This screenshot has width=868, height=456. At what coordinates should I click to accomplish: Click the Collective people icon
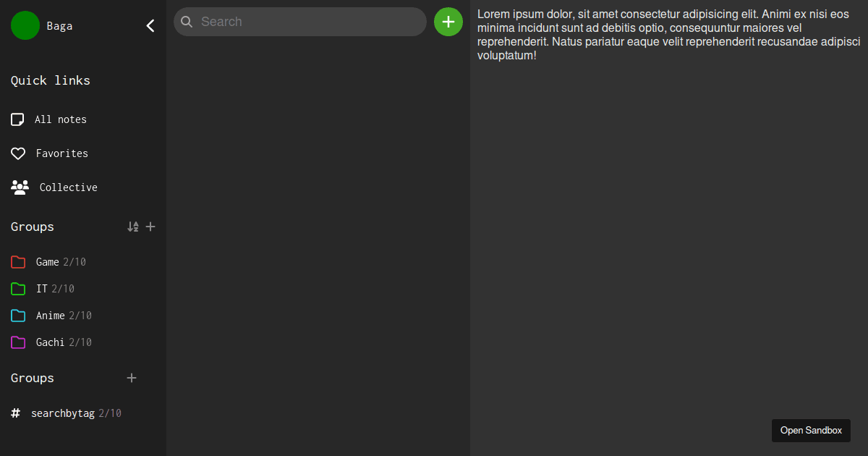pyautogui.click(x=20, y=187)
